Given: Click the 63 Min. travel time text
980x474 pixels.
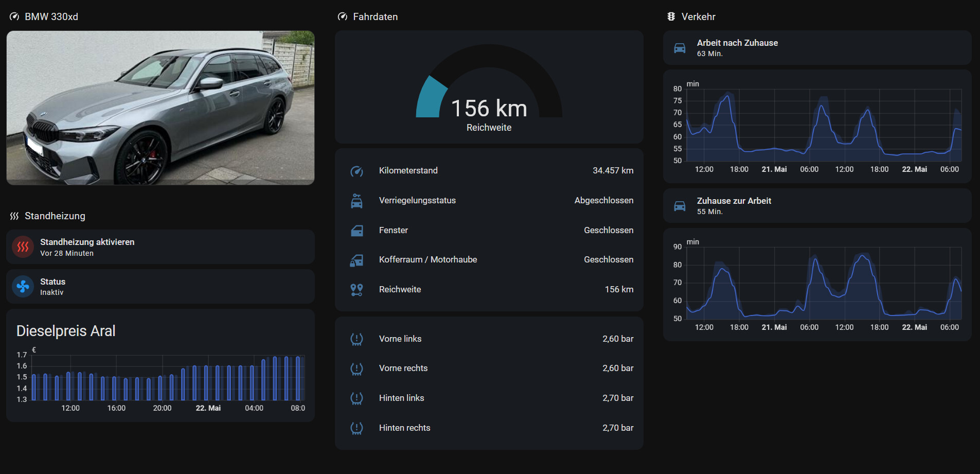Looking at the screenshot, I should [x=709, y=54].
